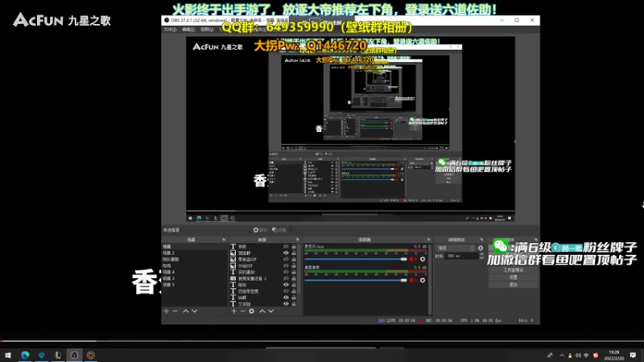The image size is (644, 362).
Task: Click 滤镜 filters button above panels
Action: coord(279,230)
